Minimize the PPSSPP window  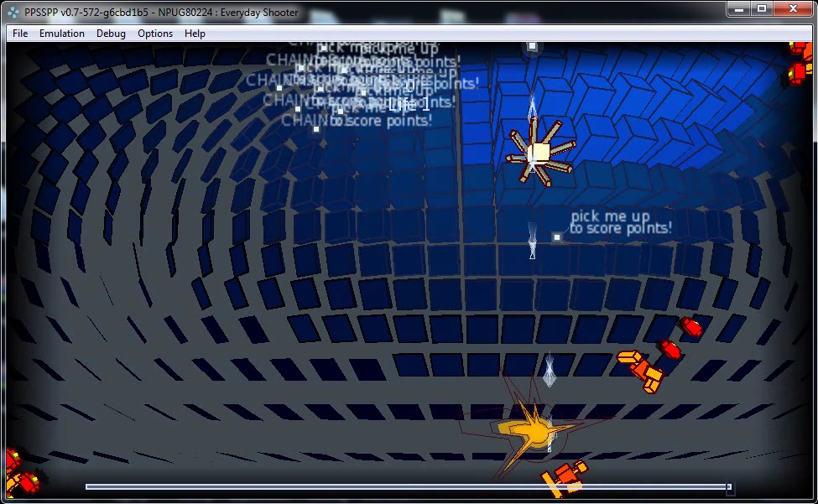pyautogui.click(x=737, y=8)
